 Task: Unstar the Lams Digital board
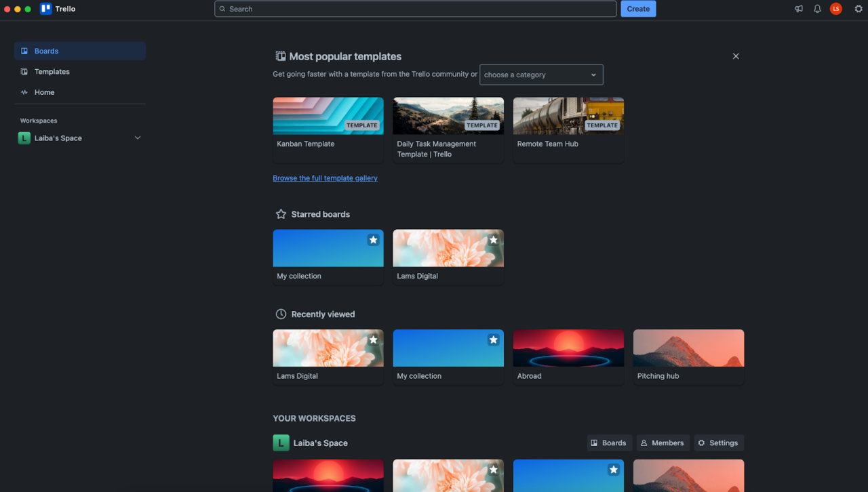[492, 239]
